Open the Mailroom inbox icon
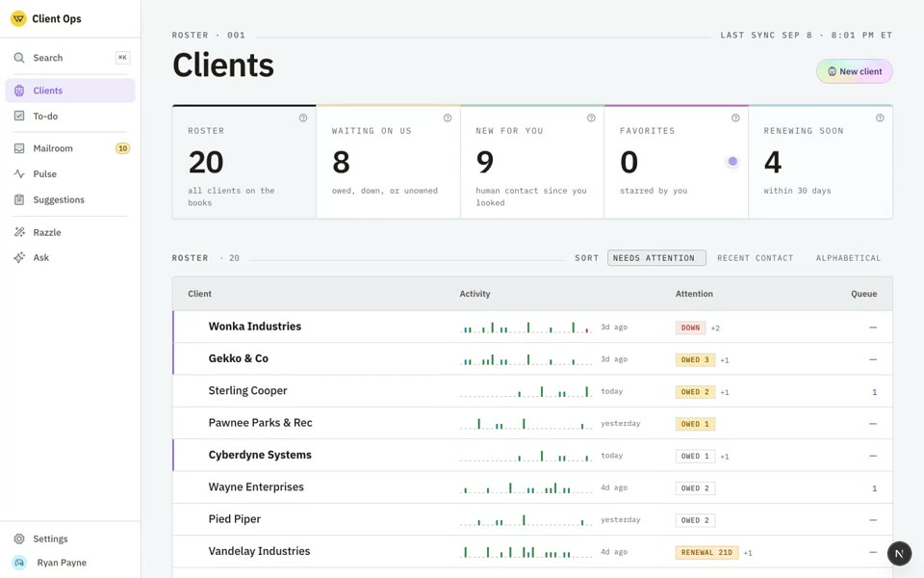Screen dimensions: 924x578 (x=19, y=148)
